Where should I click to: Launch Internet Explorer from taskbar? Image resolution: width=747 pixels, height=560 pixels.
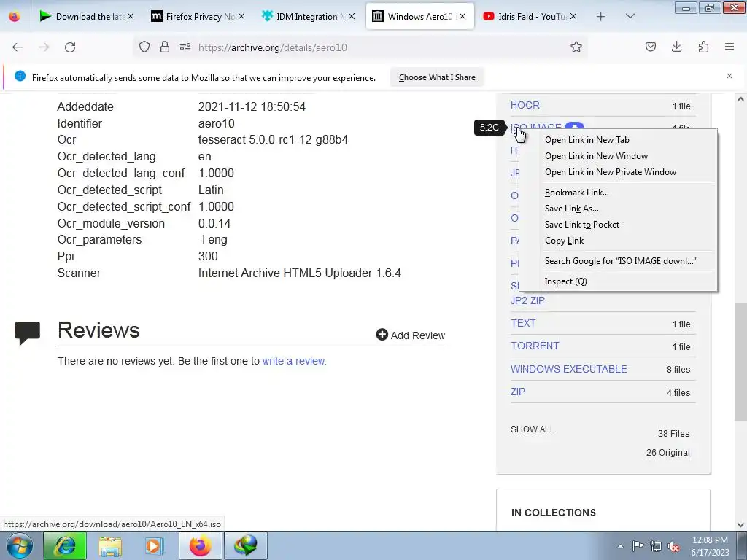pos(65,545)
